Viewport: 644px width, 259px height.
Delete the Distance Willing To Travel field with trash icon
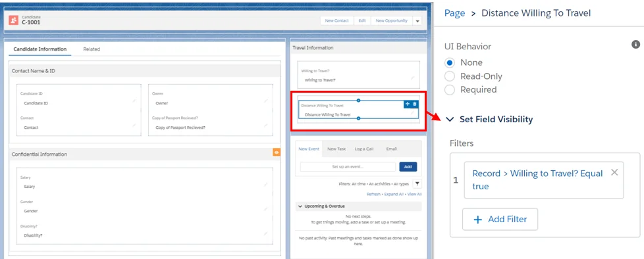pyautogui.click(x=415, y=104)
